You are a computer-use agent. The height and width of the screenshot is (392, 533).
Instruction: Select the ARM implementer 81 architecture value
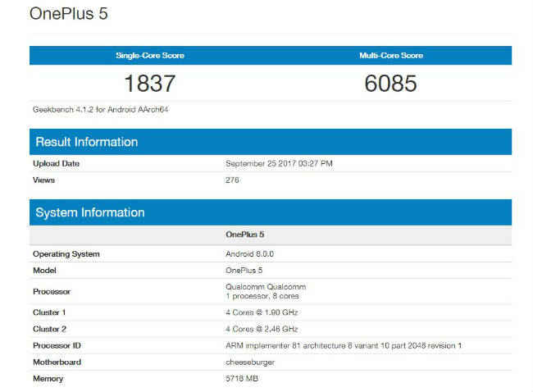pos(344,345)
